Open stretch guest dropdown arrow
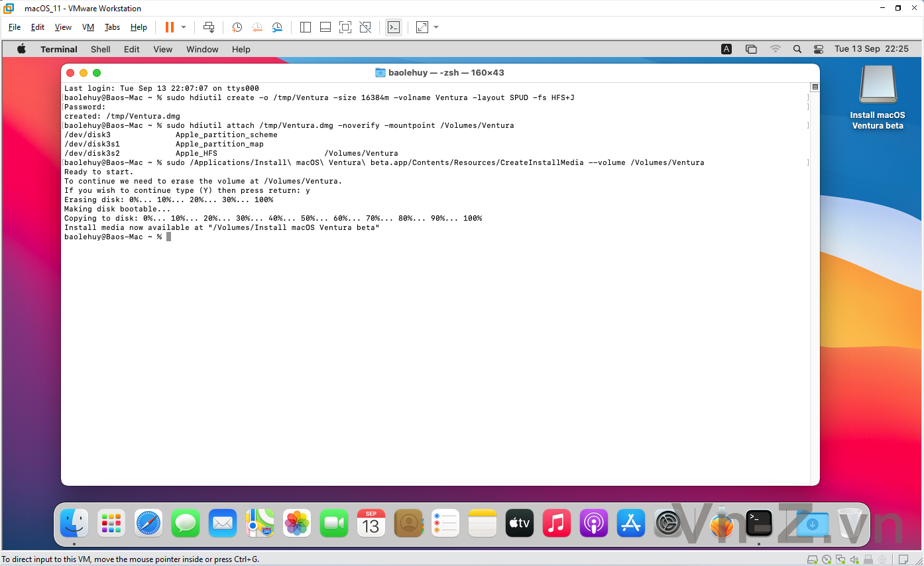The width and height of the screenshot is (924, 566). tap(436, 27)
